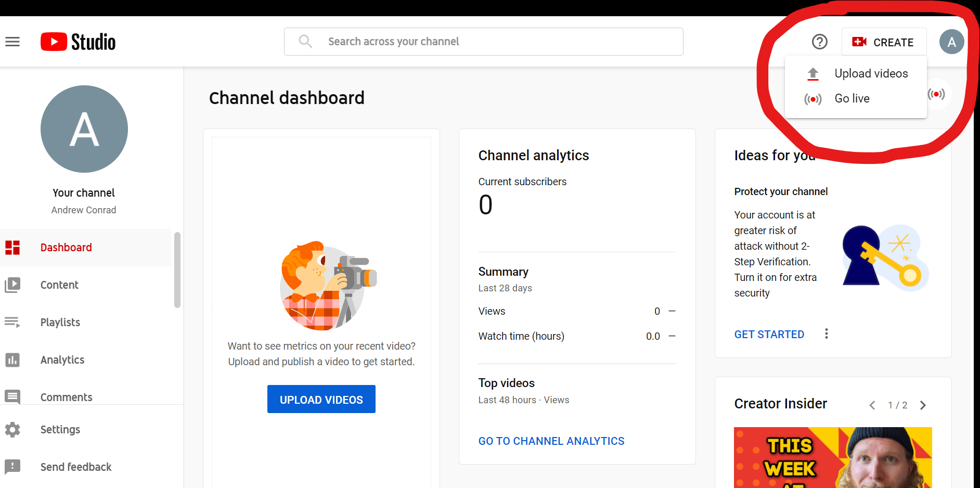
Task: Click the YouTube Studio logo
Action: [x=78, y=42]
